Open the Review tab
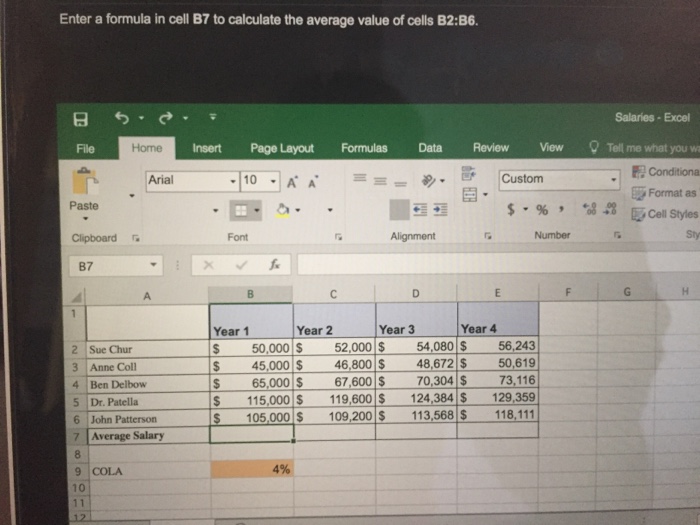This screenshot has width=700, height=525. [491, 148]
